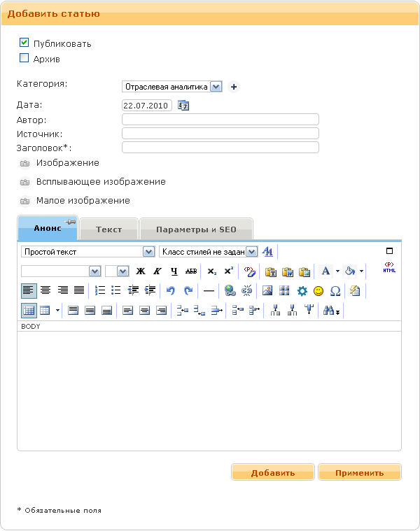The image size is (420, 531).
Task: Open the font color picker
Action: click(x=325, y=271)
